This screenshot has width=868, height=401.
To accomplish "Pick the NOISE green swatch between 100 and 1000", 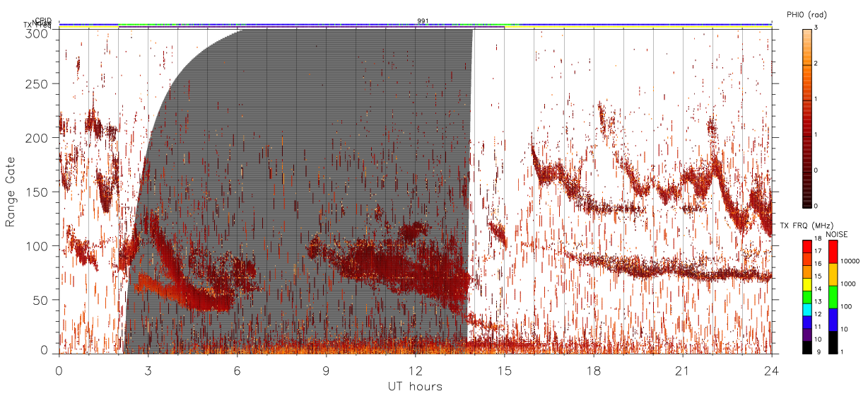I will [832, 296].
